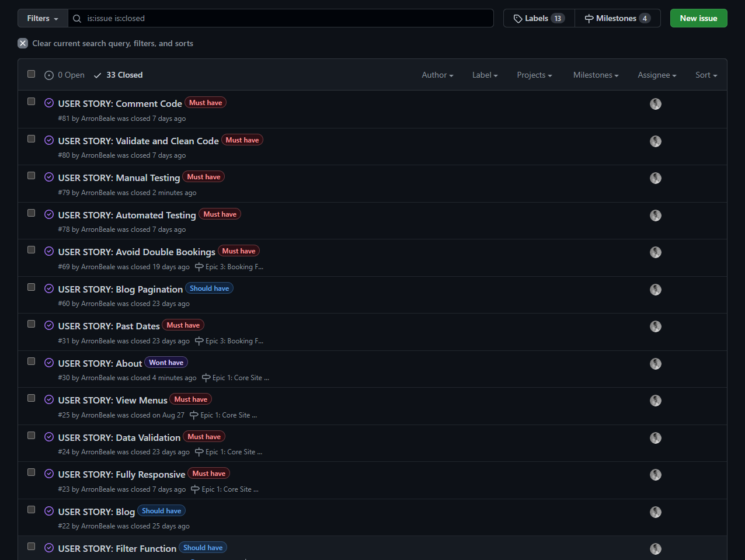Open the Assignee filter dropdown
745x560 pixels.
click(657, 75)
